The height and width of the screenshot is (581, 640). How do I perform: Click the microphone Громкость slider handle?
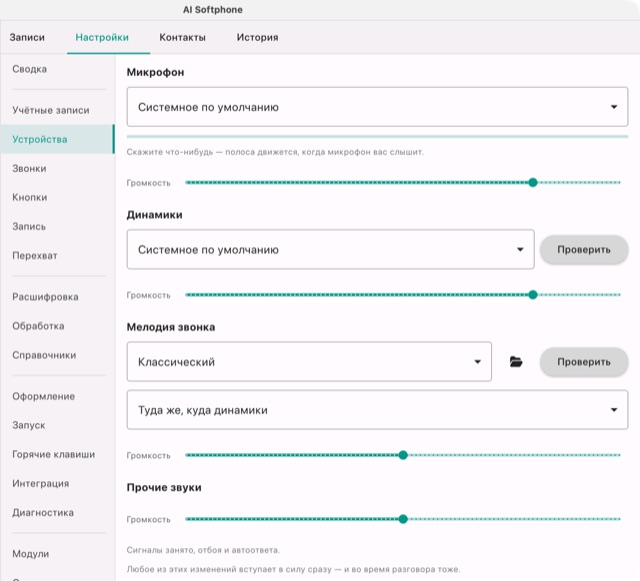tap(533, 183)
